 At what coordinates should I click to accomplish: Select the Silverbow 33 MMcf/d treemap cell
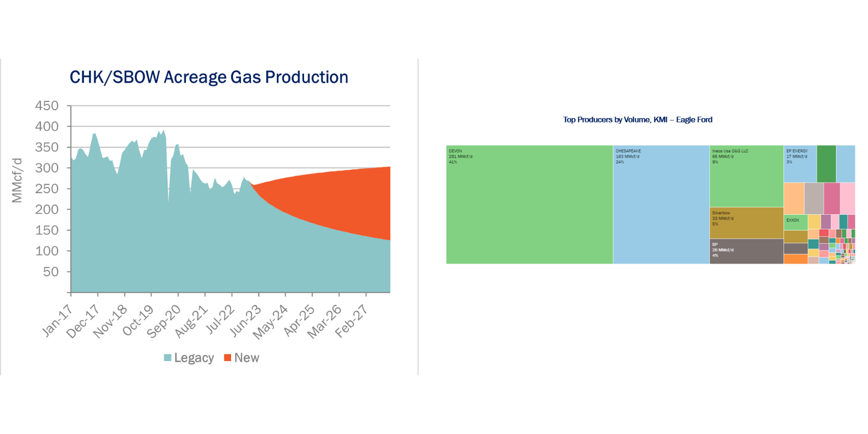coord(746,223)
